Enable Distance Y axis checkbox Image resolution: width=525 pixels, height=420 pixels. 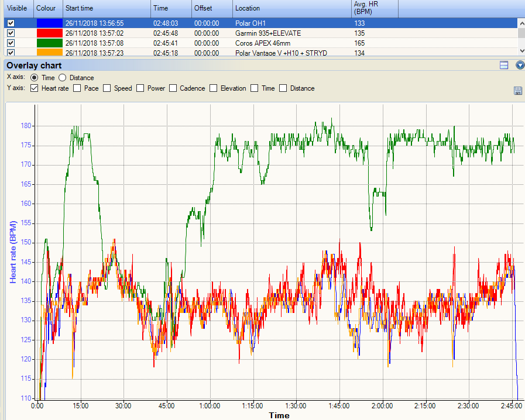tap(283, 88)
